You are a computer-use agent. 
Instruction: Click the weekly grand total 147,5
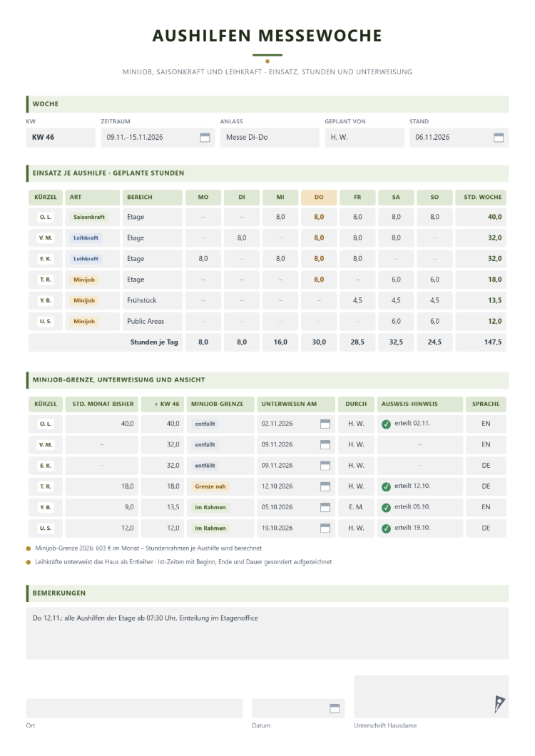(x=481, y=342)
